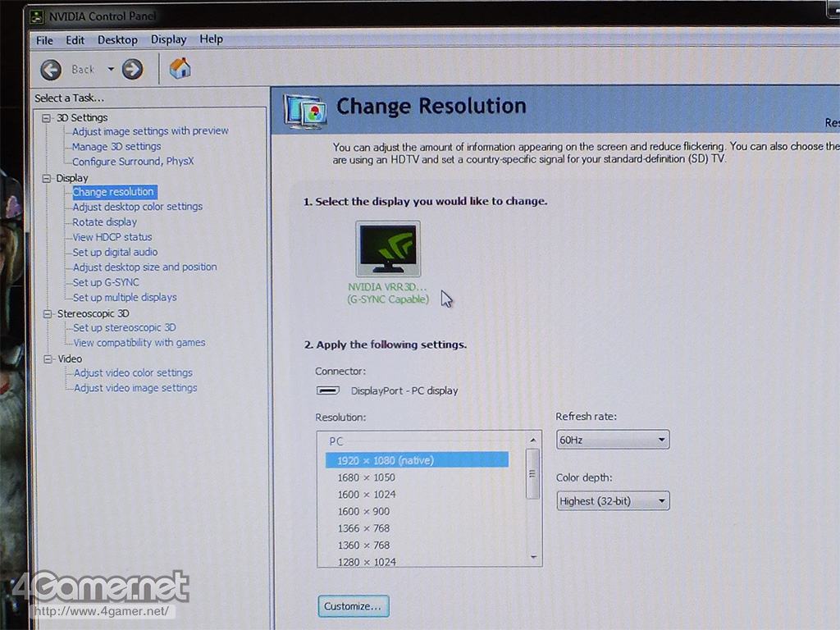This screenshot has width=840, height=630.
Task: Open Set up G-SYNC task
Action: coord(106,282)
